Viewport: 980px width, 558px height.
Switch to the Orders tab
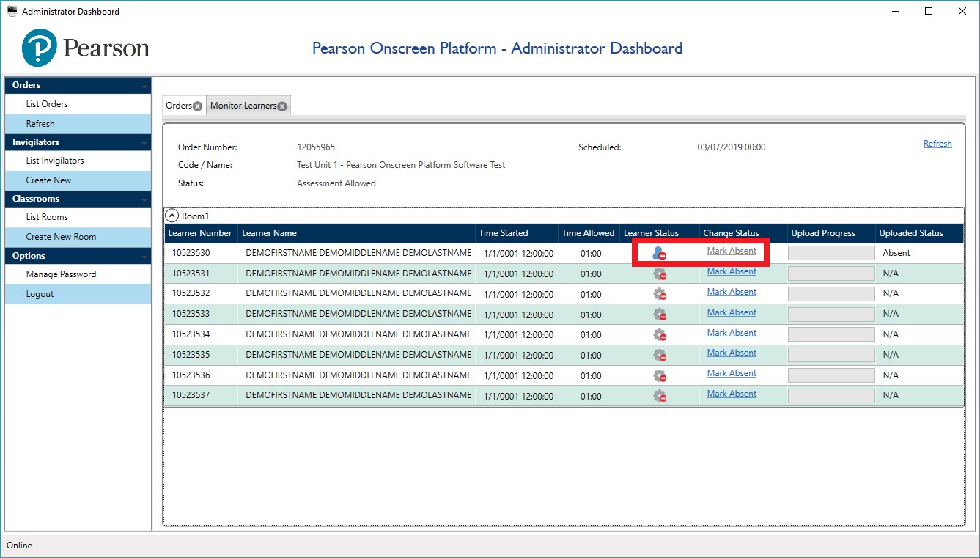[x=178, y=106]
